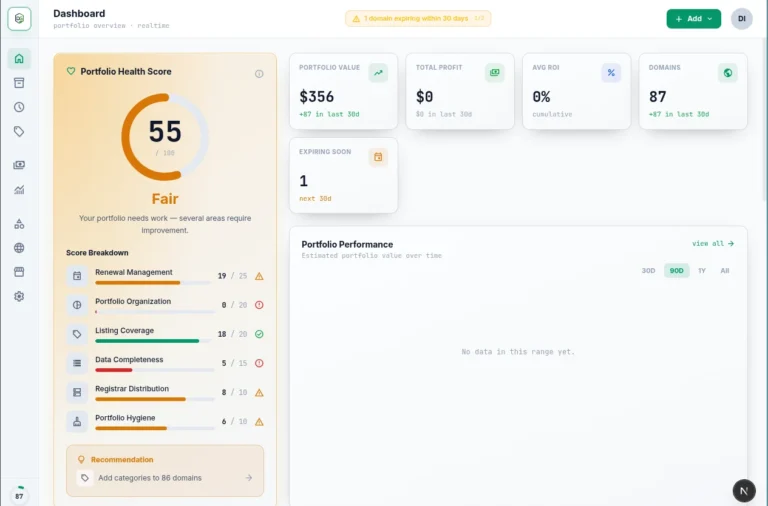Open the settings gear sidebar icon
768x506 pixels.
point(19,296)
